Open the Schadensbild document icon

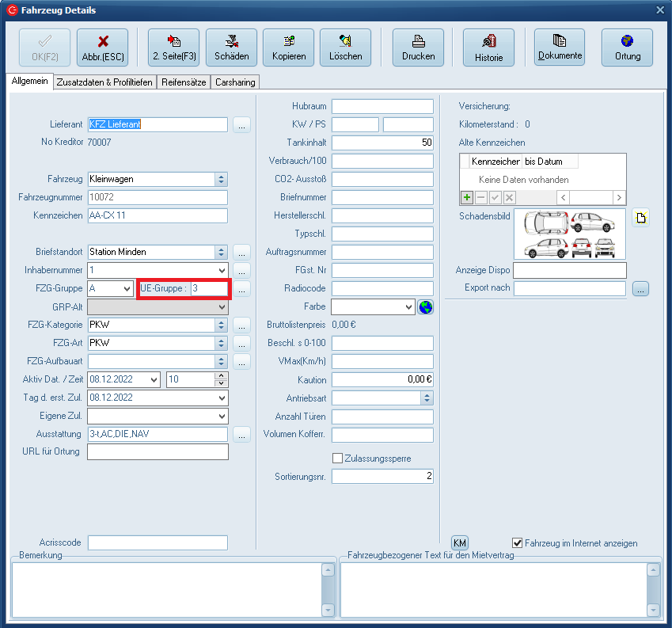coord(640,218)
